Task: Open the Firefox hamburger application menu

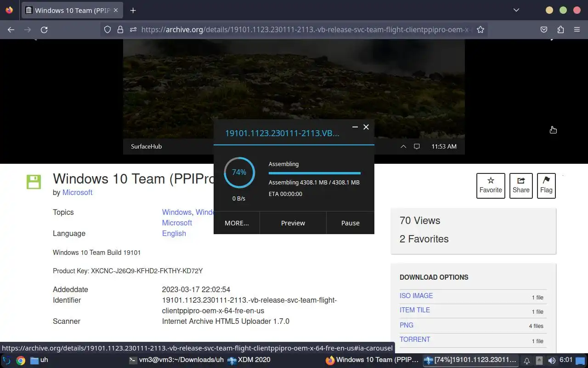Action: (x=577, y=29)
